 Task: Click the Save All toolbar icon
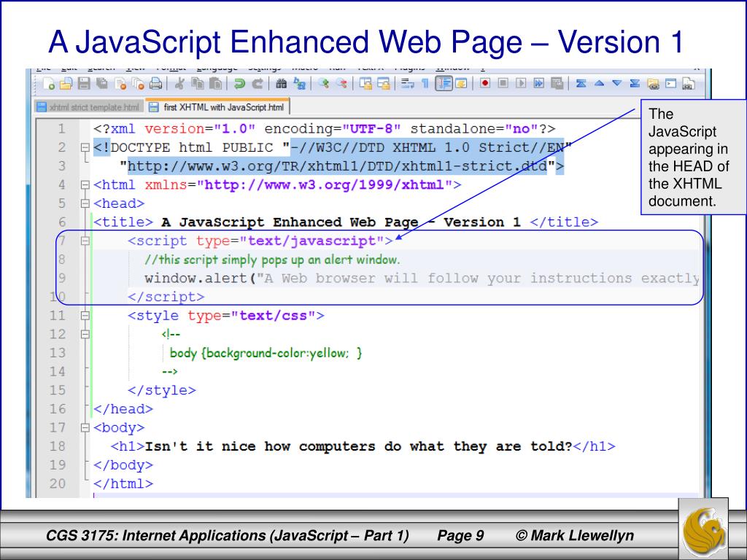(x=102, y=84)
